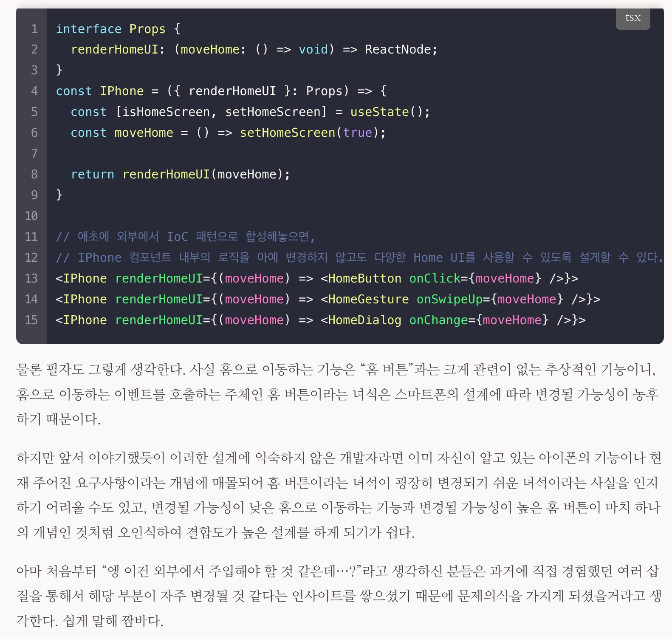Image resolution: width=672 pixels, height=639 pixels.
Task: Click paragraph starting '물론 필자도 그렇게'
Action: coord(338,394)
